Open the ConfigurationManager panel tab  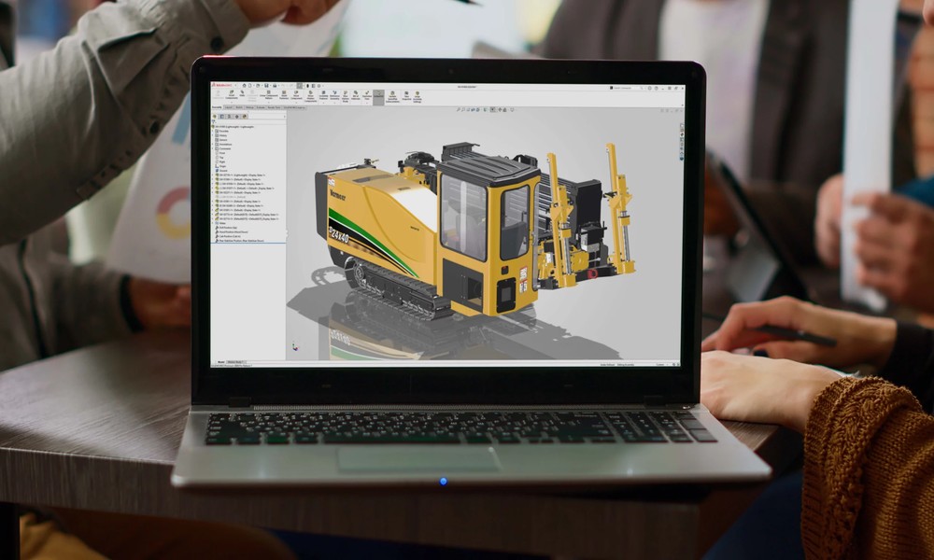click(231, 116)
